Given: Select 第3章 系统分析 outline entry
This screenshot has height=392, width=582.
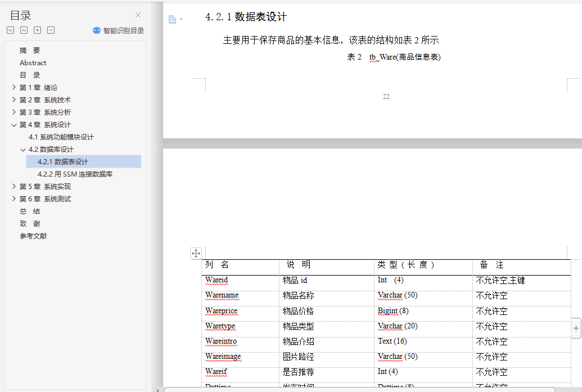Looking at the screenshot, I should click(x=45, y=112).
